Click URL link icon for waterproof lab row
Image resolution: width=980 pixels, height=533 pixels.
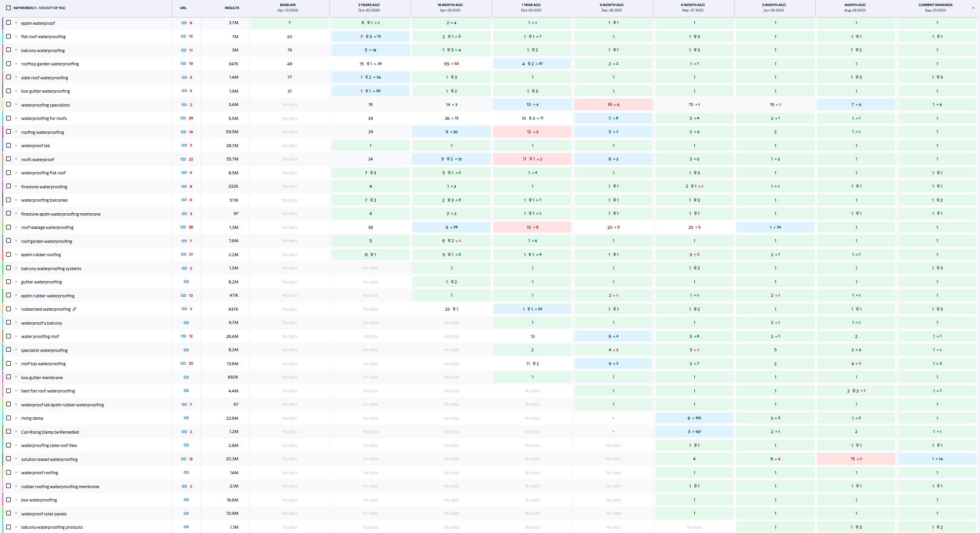point(183,145)
